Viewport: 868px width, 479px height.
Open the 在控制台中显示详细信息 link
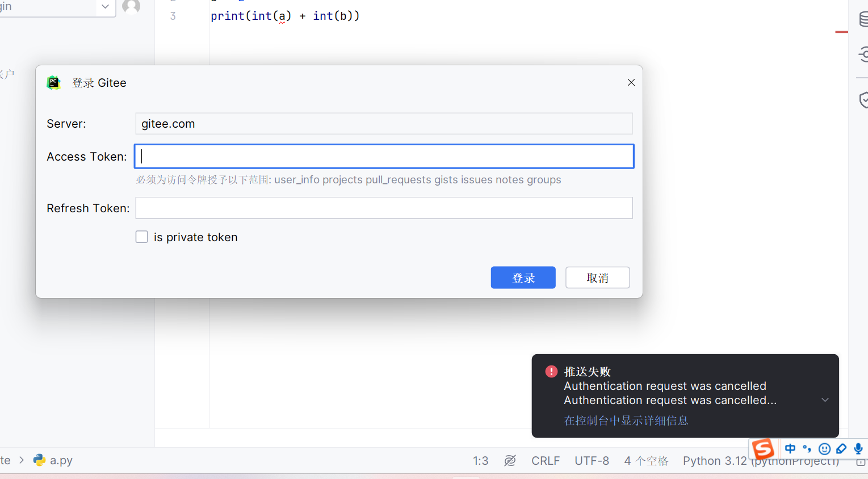(626, 421)
